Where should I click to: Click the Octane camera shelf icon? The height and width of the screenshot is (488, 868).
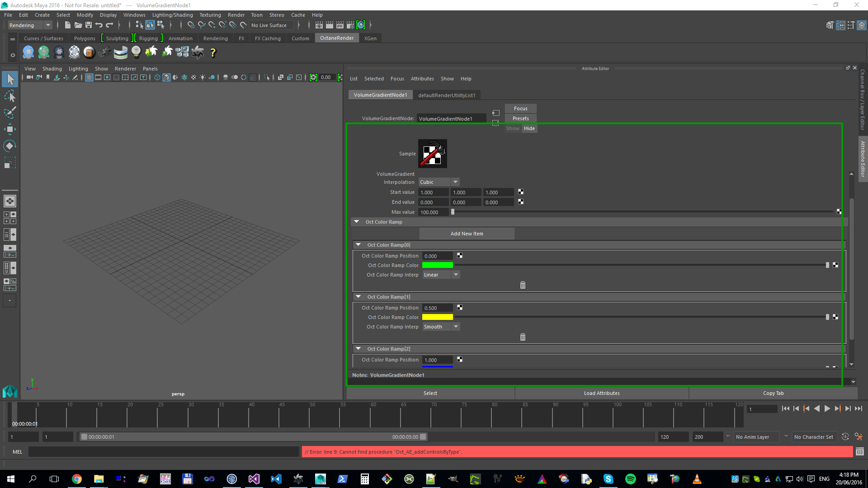[x=104, y=52]
